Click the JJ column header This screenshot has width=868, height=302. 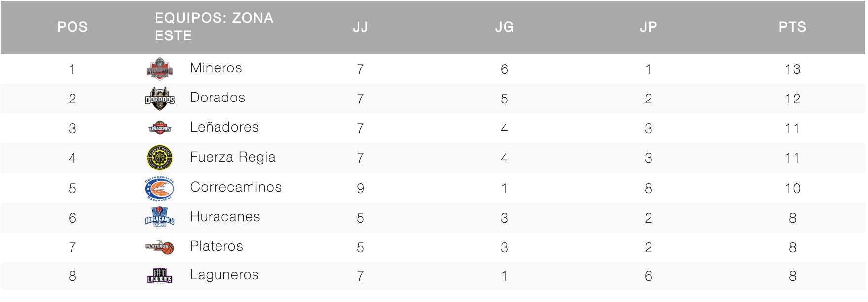tap(361, 27)
